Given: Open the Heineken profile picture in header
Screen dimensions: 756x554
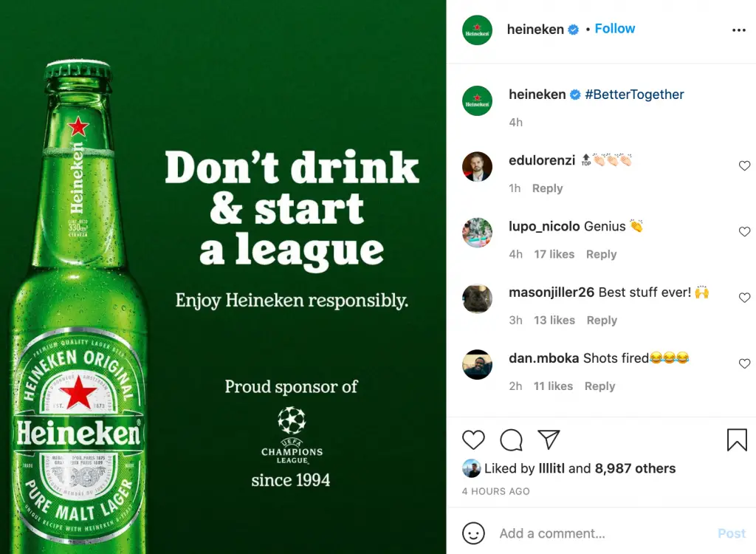Looking at the screenshot, I should click(x=477, y=30).
